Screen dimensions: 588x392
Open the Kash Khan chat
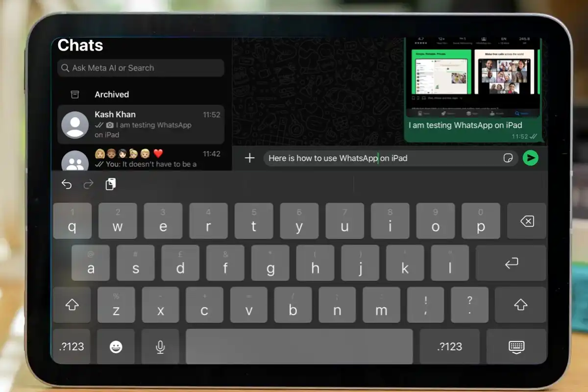pos(141,124)
